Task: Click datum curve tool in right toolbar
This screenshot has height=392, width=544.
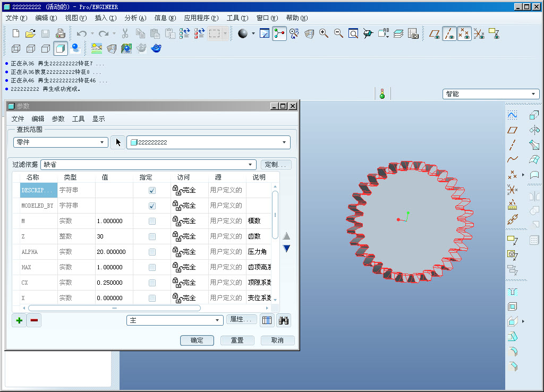Action: click(513, 159)
